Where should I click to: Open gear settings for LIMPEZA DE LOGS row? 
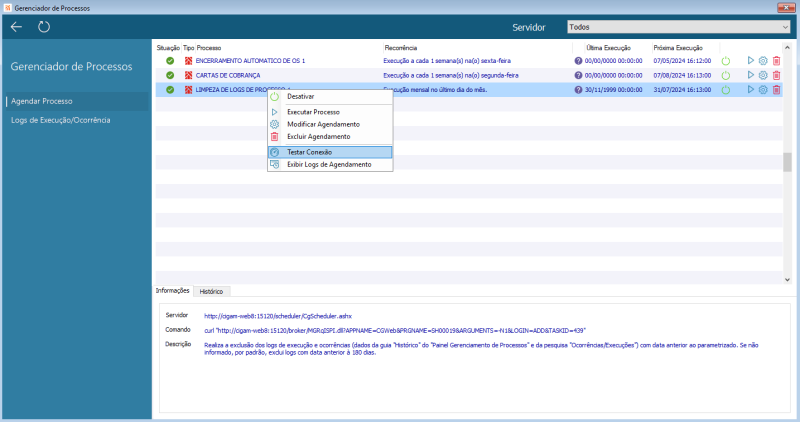763,90
